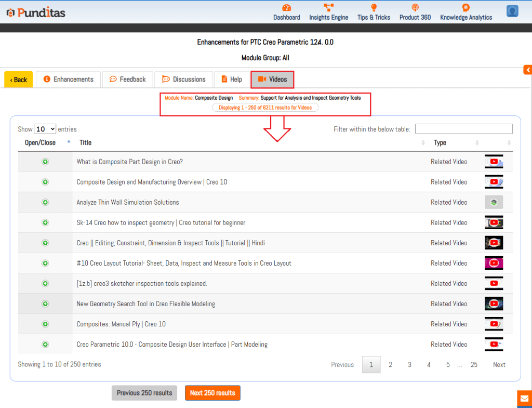The height and width of the screenshot is (408, 532).
Task: Open the Product 360 icon
Action: click(415, 8)
